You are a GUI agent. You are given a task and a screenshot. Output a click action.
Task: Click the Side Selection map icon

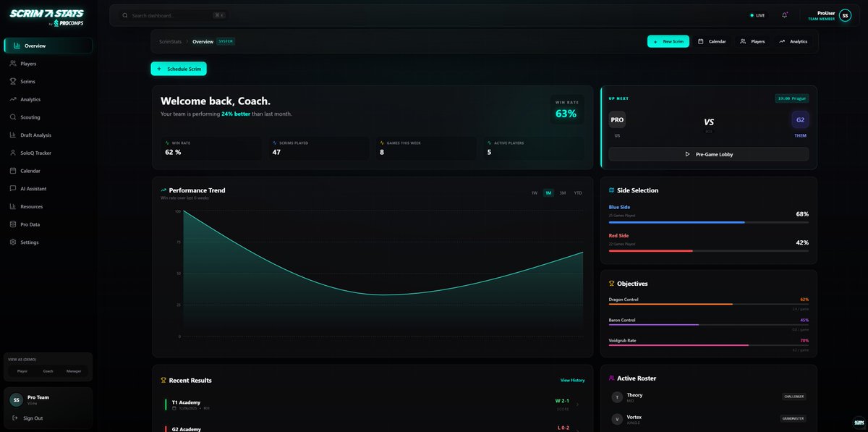[x=612, y=190]
